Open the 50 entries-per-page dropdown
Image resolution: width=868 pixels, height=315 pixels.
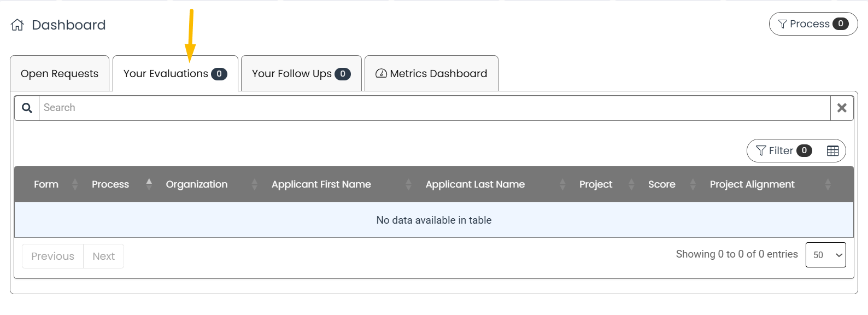click(x=825, y=255)
